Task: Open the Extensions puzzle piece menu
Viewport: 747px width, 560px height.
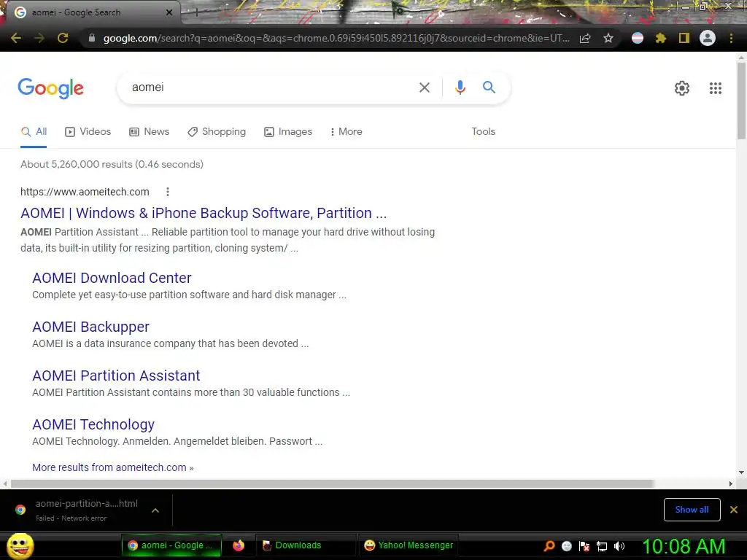Action: (661, 38)
